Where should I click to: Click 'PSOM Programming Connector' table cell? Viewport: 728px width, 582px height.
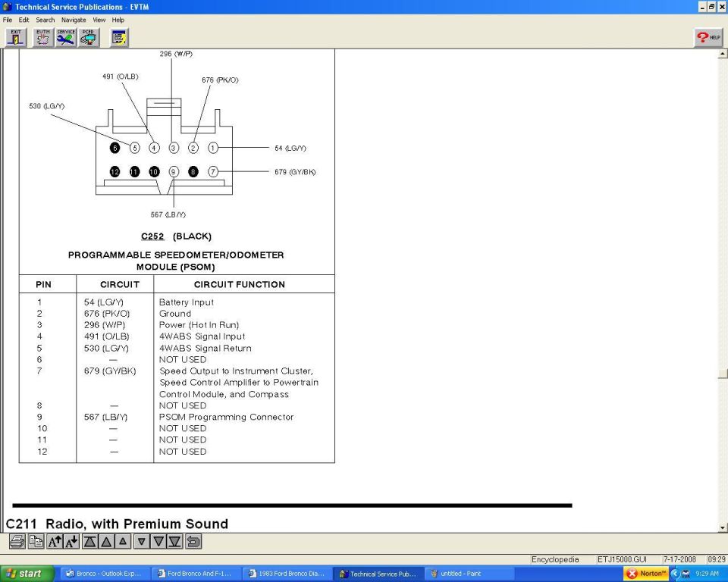point(226,417)
